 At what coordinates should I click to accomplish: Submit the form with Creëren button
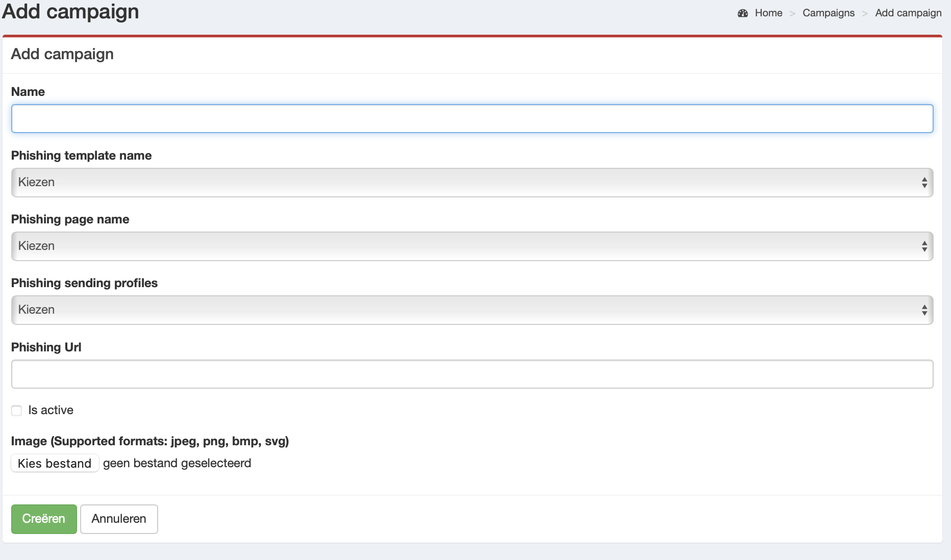tap(44, 519)
